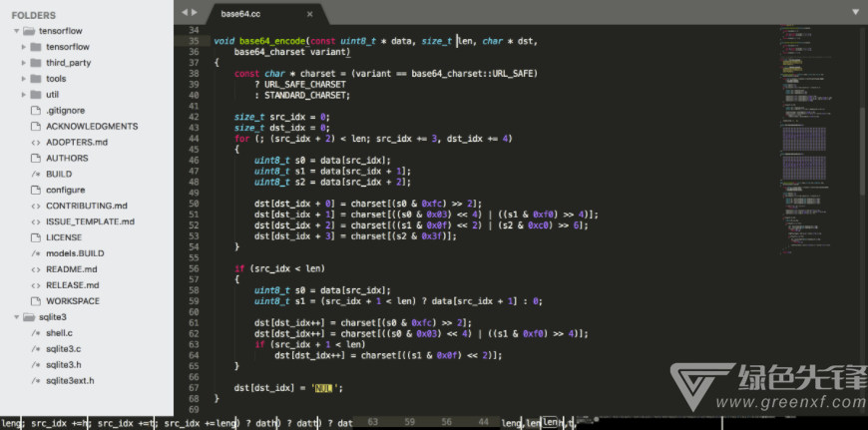Click the util folder icon
This screenshot has width=868, height=430.
point(36,94)
